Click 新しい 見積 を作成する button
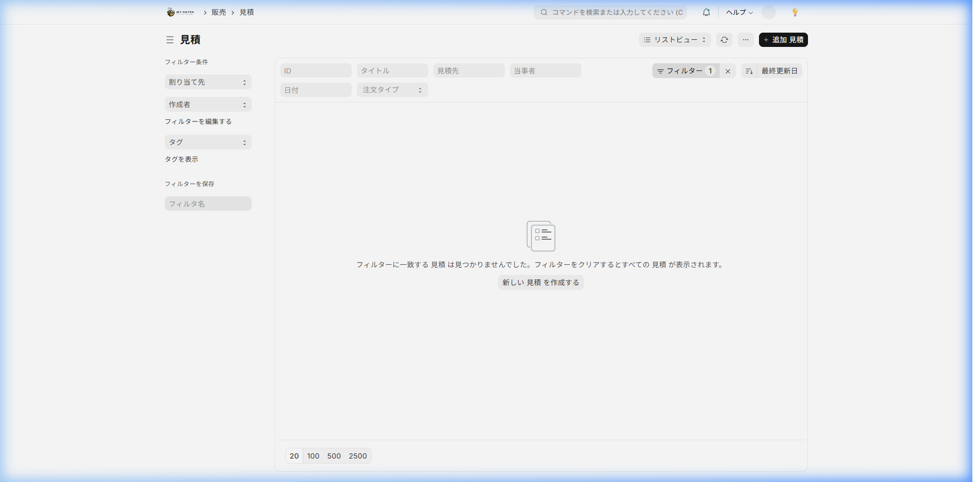Image resolution: width=980 pixels, height=482 pixels. click(541, 283)
